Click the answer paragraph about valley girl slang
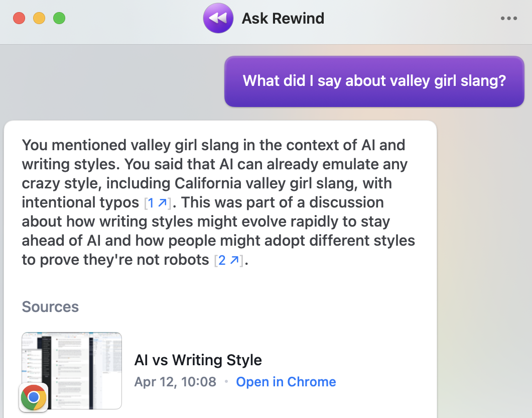532x418 pixels. [x=218, y=202]
